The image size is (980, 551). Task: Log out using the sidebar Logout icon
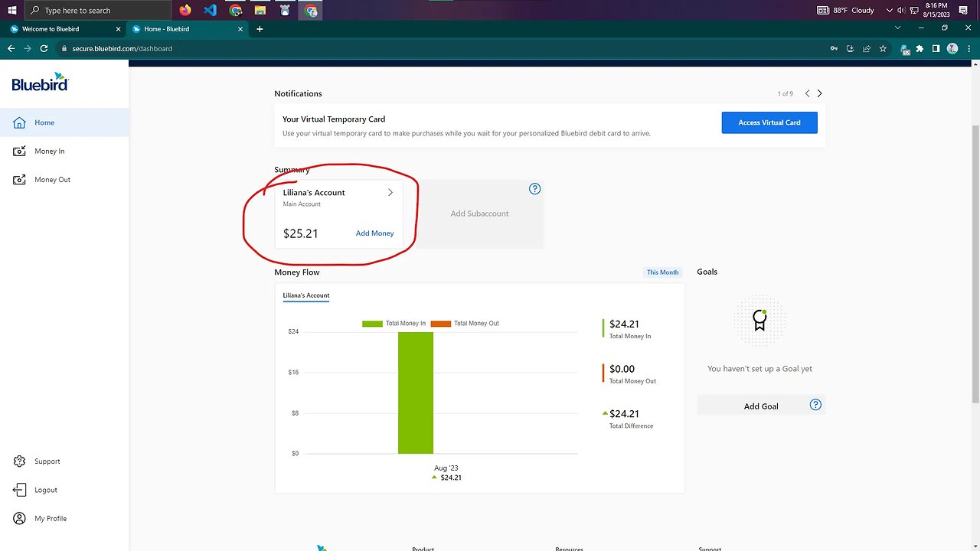[x=20, y=490]
